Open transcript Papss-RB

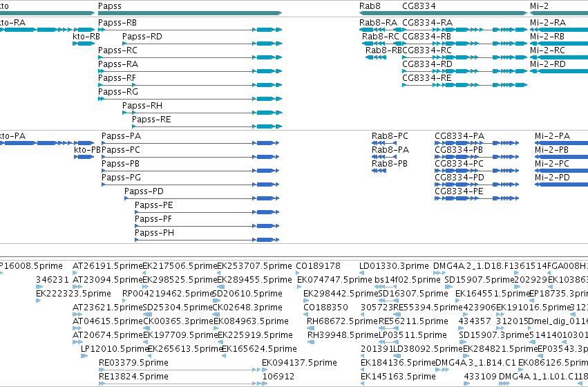(x=117, y=23)
